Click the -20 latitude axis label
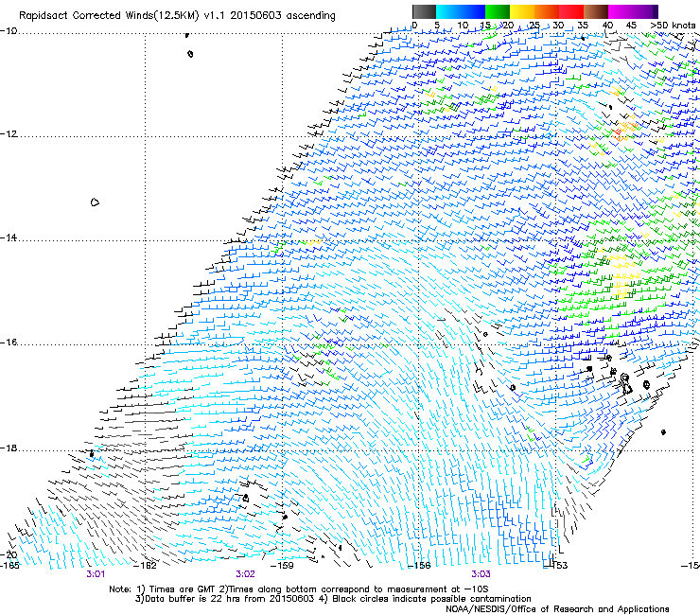Screen dimensions: 700x615 tap(9, 554)
